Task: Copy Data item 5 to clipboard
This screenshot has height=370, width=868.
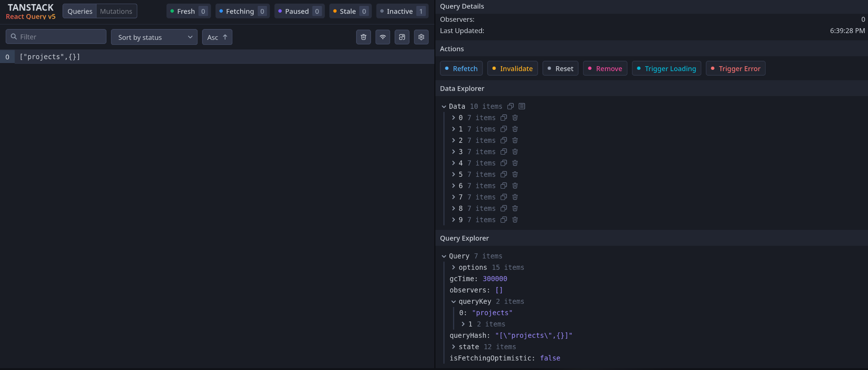Action: tap(504, 174)
